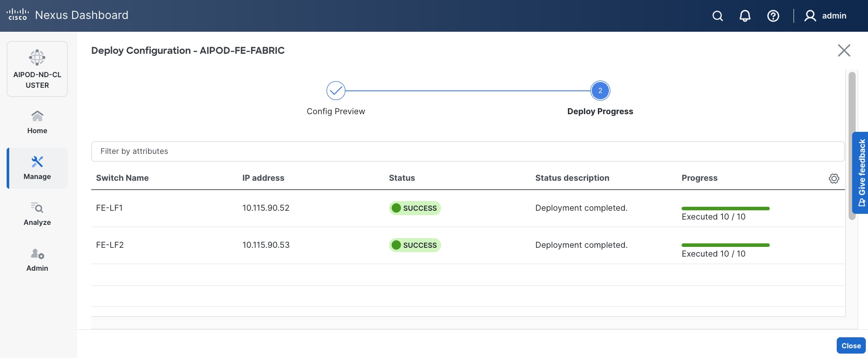Close the Deploy Configuration dialog with X
Viewport: 868px width, 358px height.
[x=844, y=50]
